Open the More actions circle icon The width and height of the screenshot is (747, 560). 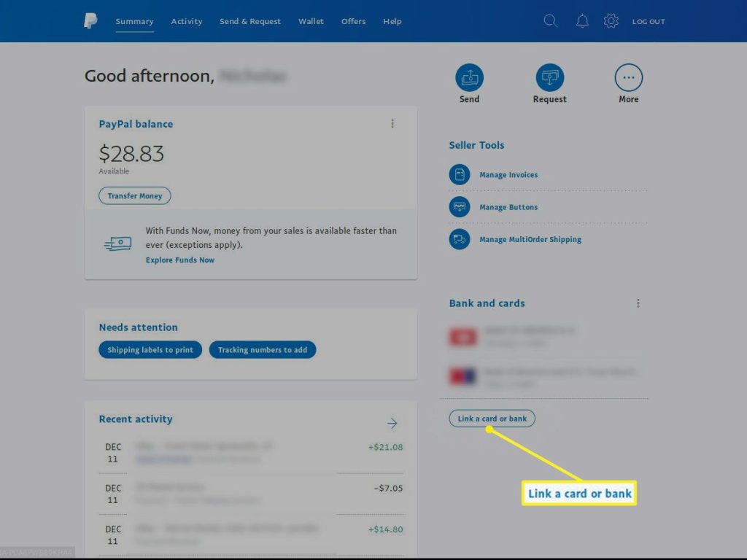pyautogui.click(x=628, y=77)
